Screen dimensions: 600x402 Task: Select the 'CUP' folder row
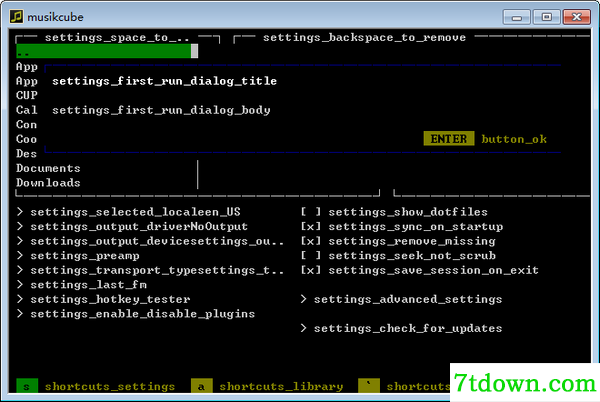click(26, 95)
